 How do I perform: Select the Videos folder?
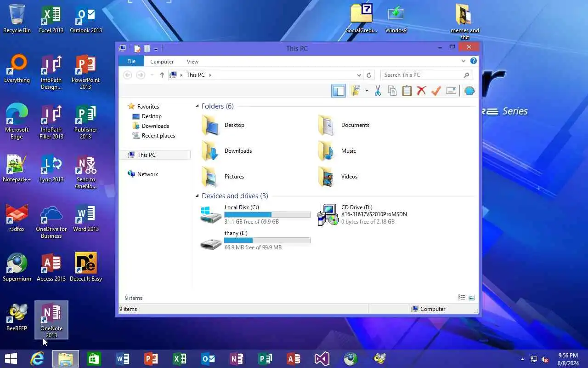338,177
